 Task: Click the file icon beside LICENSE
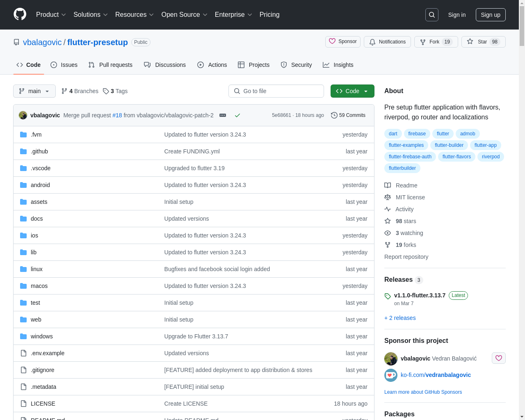click(x=23, y=404)
